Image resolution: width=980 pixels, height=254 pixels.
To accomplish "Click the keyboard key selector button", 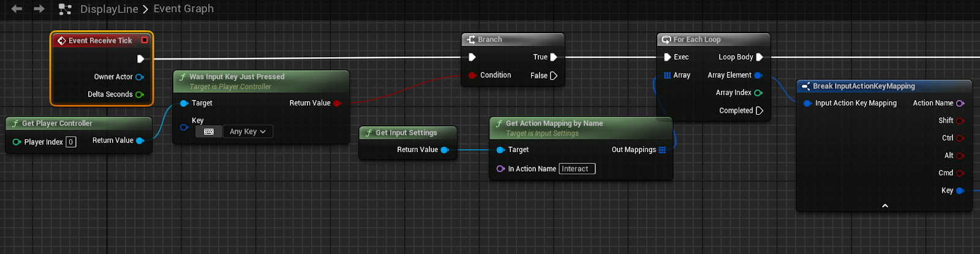I will pos(209,131).
